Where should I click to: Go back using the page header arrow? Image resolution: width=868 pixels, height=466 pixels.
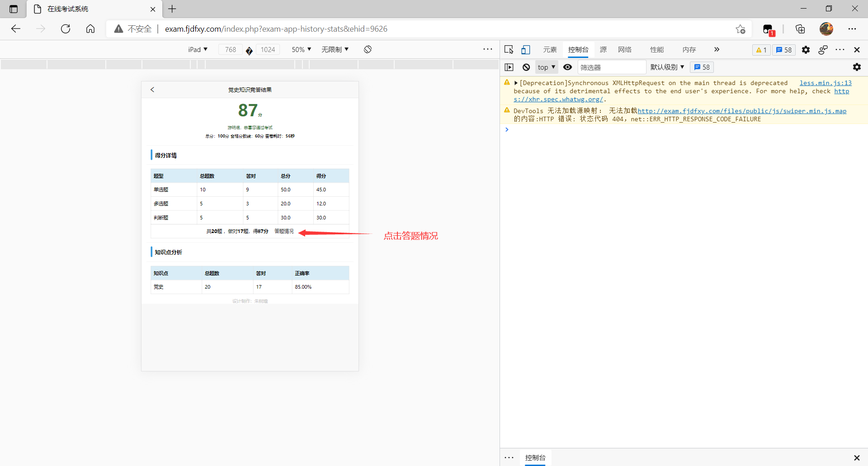[x=152, y=90]
